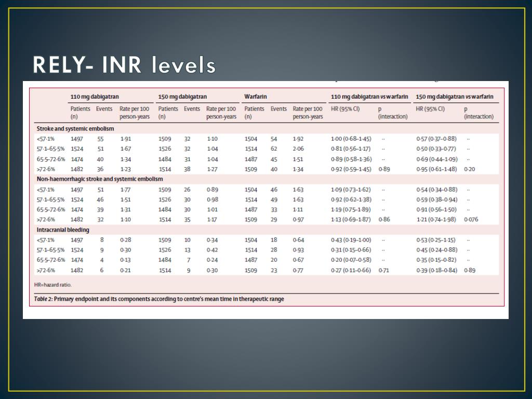Select hazard ratio "0·81 (0·56–1·17)"

click(x=351, y=149)
